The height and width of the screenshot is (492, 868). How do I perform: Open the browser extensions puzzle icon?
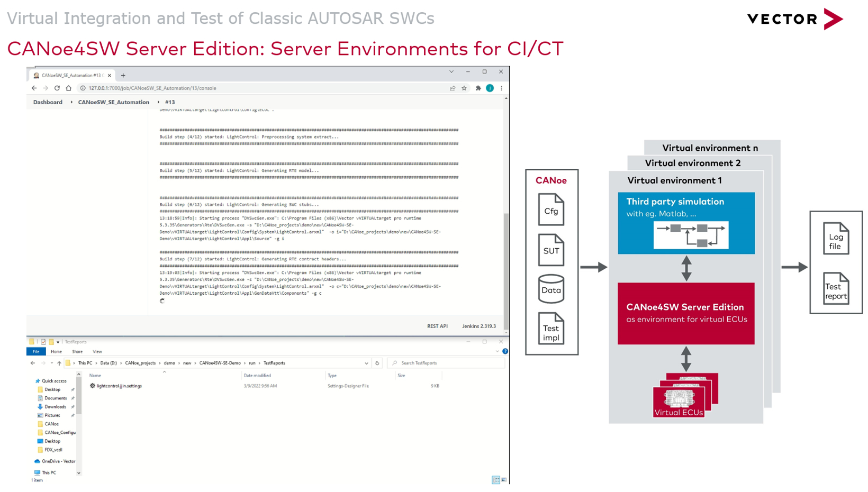[x=478, y=88]
